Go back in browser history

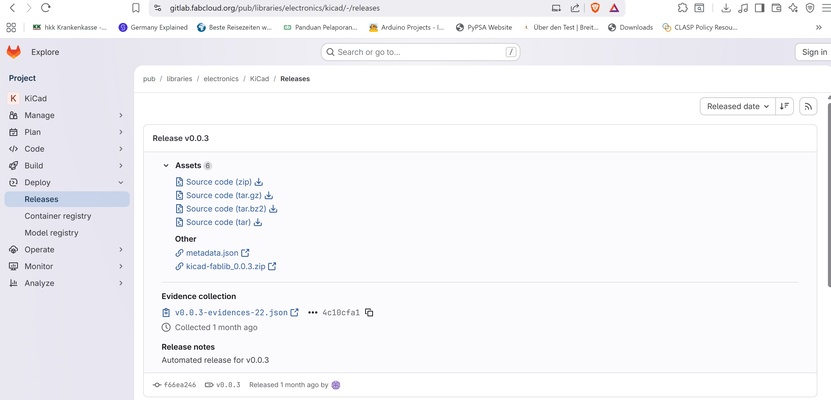[12, 8]
